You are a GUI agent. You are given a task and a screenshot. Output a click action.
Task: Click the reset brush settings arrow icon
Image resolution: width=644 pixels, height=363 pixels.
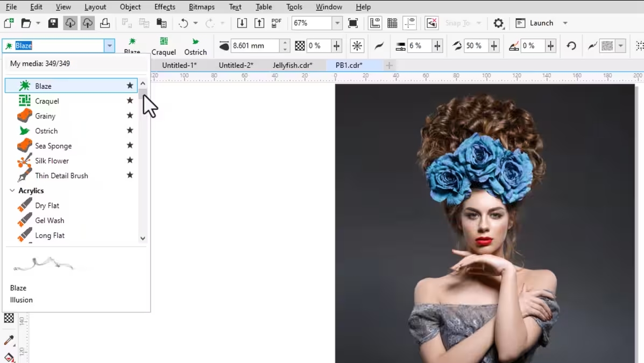pos(571,46)
